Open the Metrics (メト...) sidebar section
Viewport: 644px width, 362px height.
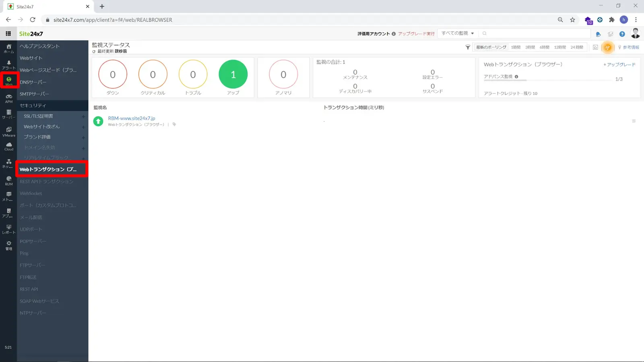(x=8, y=196)
